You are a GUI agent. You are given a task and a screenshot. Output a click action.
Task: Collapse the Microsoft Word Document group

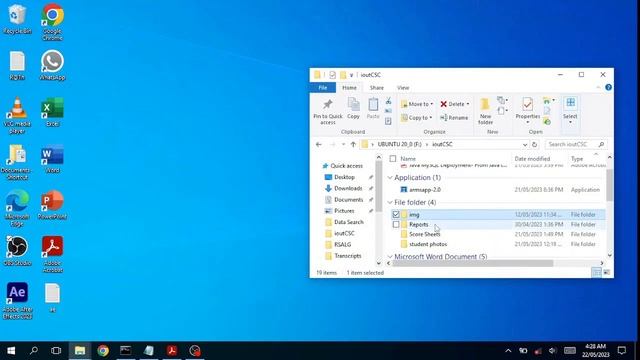pos(390,257)
